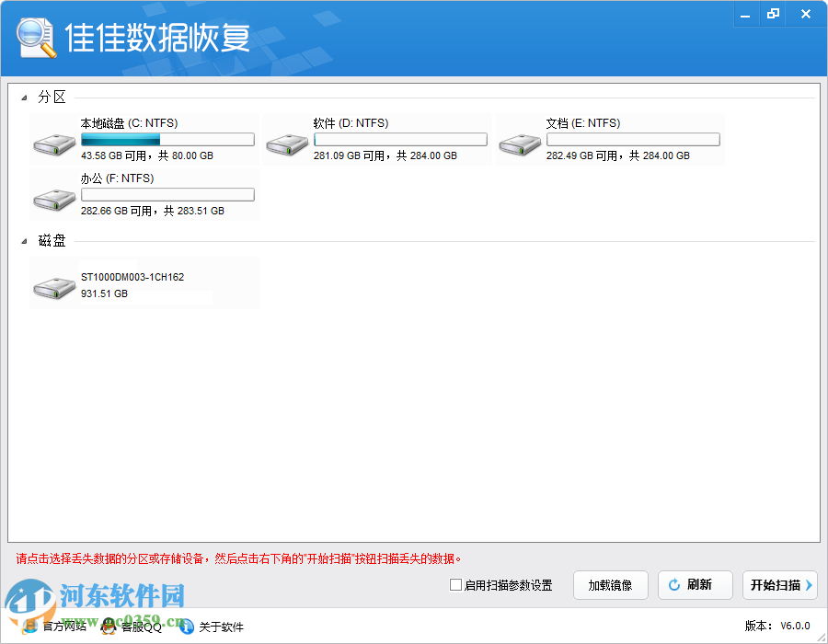
Task: Open the 客服QQ link
Action: pos(142,627)
